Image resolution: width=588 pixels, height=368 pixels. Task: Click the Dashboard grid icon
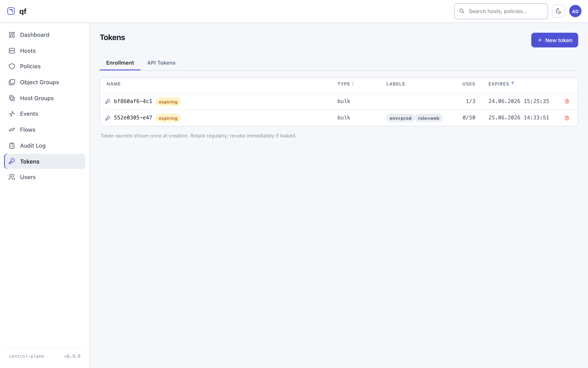click(12, 35)
